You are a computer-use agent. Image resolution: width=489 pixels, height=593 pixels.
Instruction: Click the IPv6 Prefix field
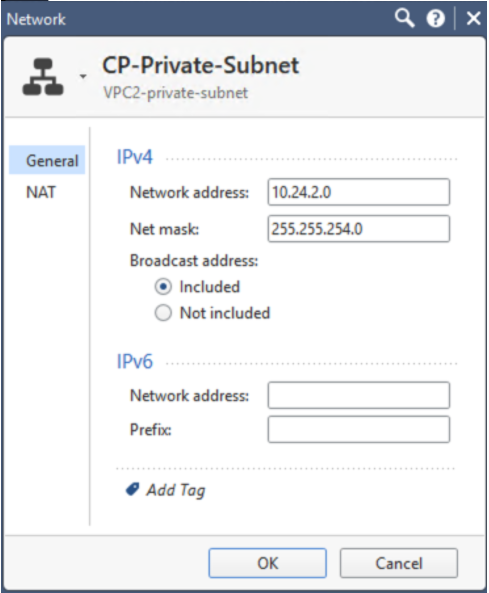(x=359, y=429)
